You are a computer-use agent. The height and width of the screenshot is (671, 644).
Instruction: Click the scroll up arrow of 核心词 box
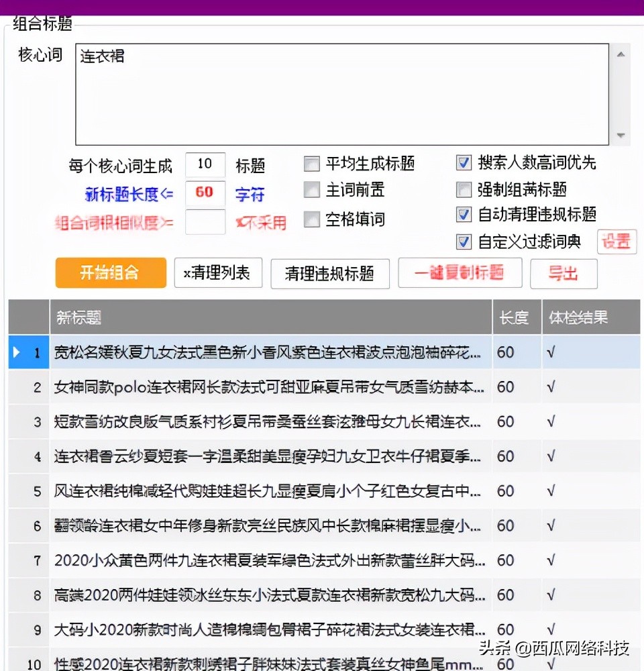tap(621, 54)
